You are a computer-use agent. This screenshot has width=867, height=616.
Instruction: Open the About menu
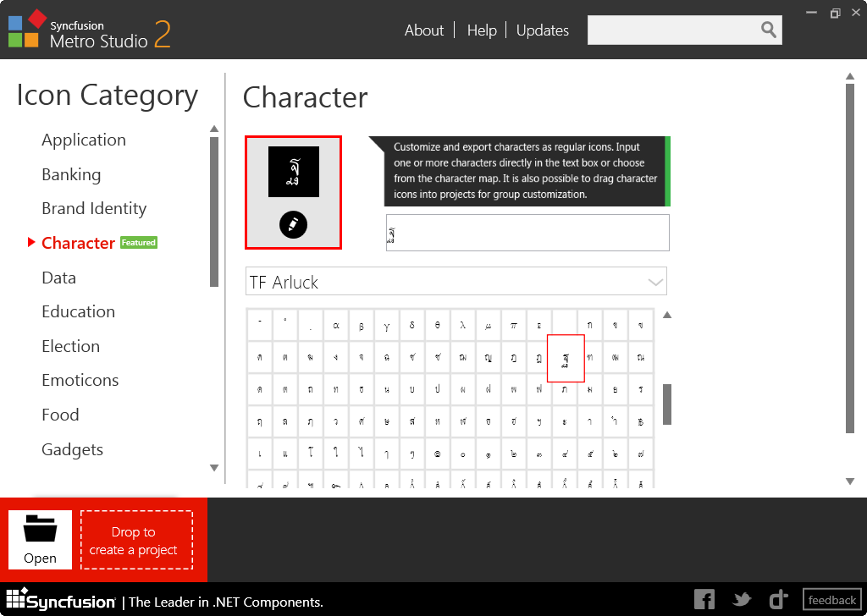tap(424, 30)
